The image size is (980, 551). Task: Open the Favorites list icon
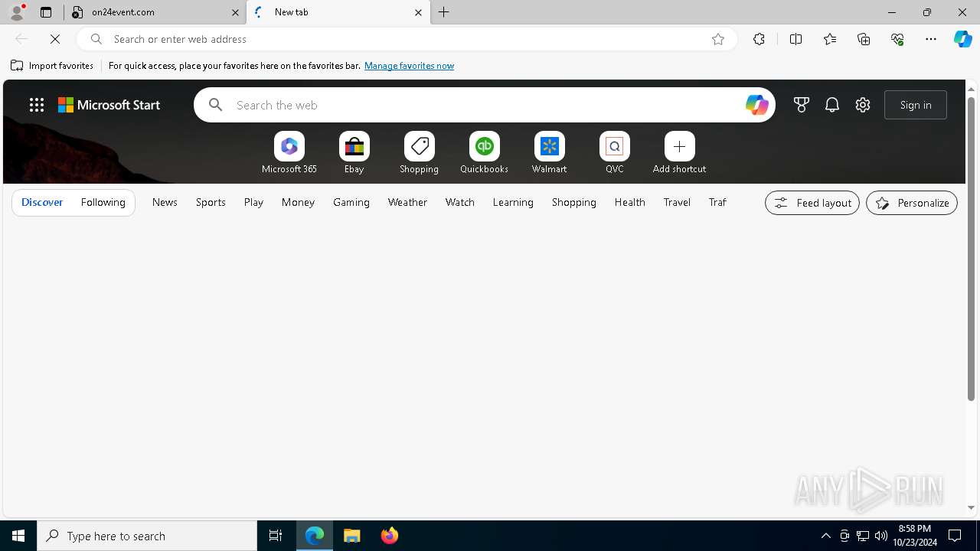click(x=830, y=39)
